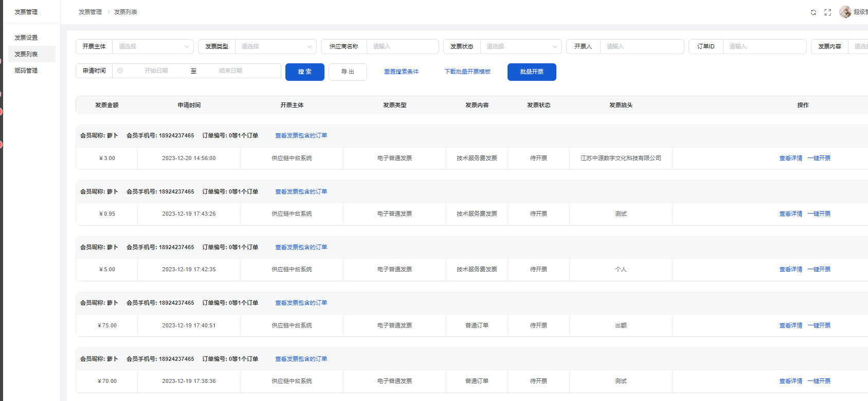Click the blue 搜索 button

coord(304,72)
